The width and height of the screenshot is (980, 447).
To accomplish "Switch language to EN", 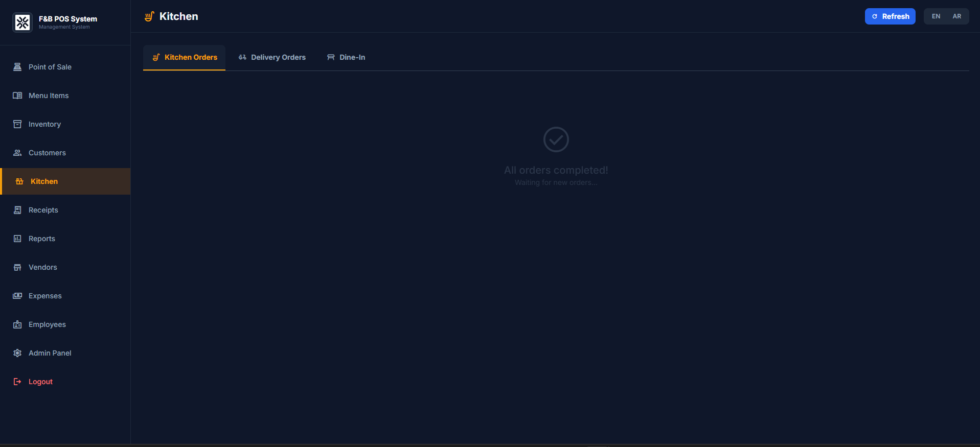I will (936, 16).
